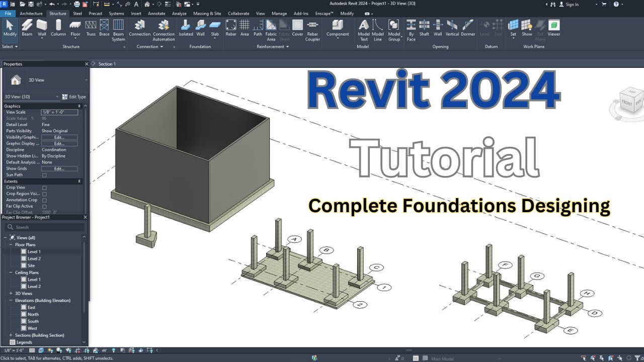Open the File menu
The width and height of the screenshot is (644, 362).
pyautogui.click(x=8, y=14)
